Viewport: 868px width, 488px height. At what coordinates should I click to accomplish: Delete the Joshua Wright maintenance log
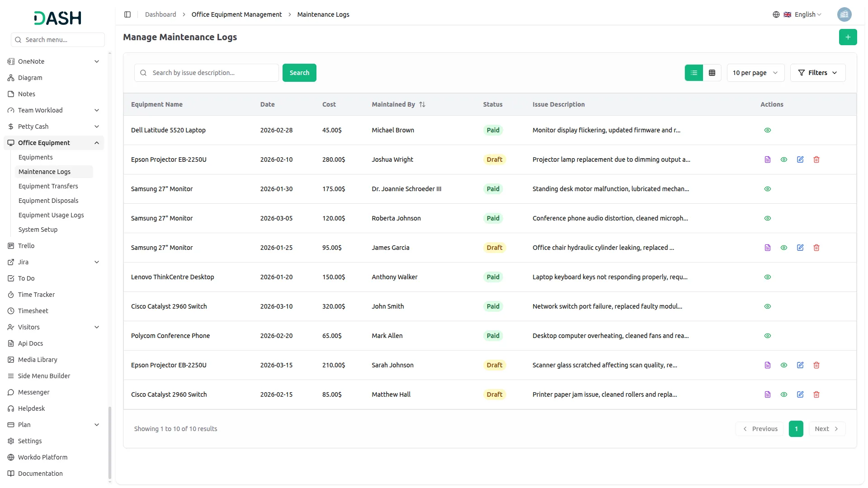tap(816, 160)
